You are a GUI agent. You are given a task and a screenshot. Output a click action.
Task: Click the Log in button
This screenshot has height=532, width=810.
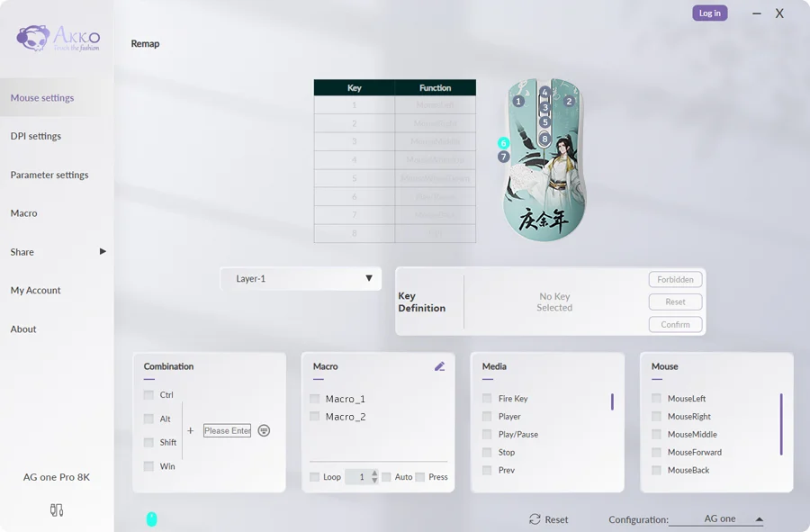tap(710, 13)
